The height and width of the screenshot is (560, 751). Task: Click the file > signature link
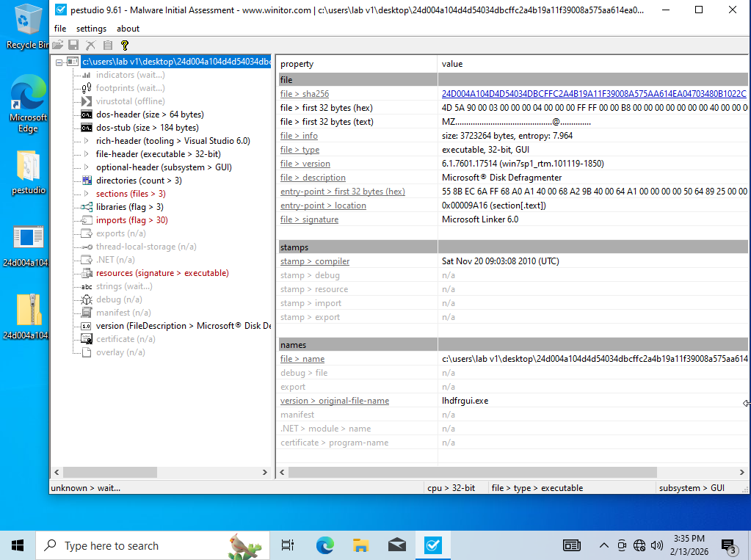[309, 219]
